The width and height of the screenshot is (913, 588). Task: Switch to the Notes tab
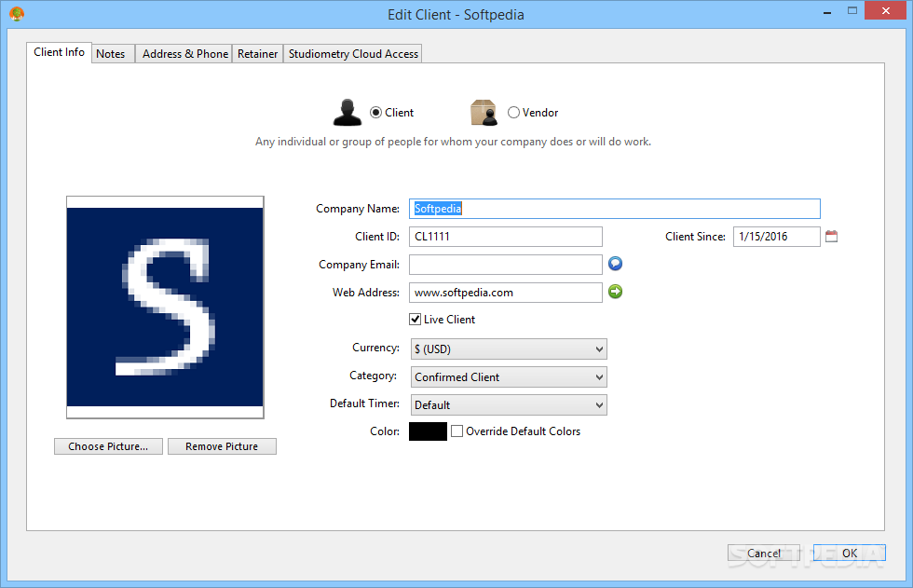point(111,53)
